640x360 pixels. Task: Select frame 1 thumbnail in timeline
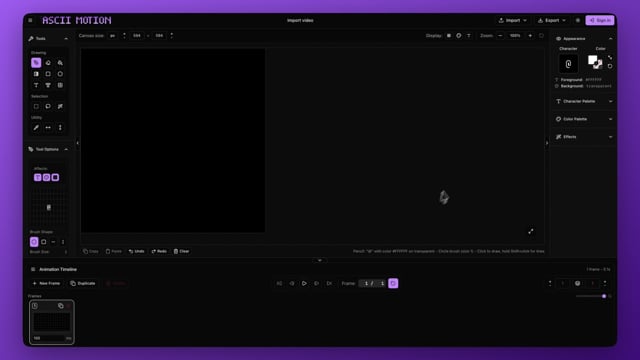pyautogui.click(x=52, y=322)
